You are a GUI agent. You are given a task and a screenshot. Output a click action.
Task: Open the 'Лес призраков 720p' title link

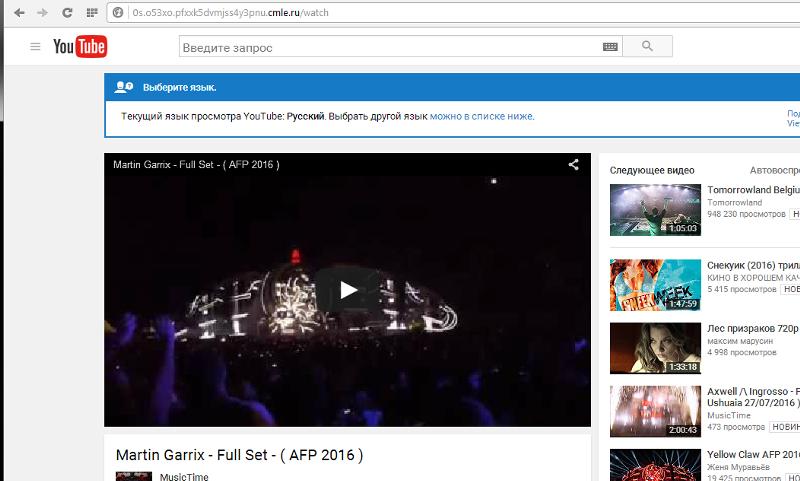coord(753,328)
